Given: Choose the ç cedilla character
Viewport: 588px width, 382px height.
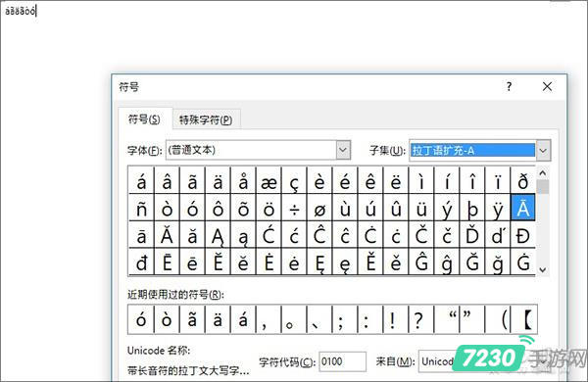Looking at the screenshot, I should (x=294, y=180).
